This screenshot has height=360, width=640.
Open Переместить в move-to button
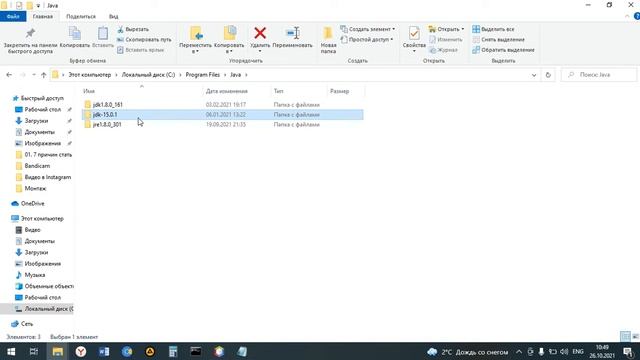tap(196, 40)
